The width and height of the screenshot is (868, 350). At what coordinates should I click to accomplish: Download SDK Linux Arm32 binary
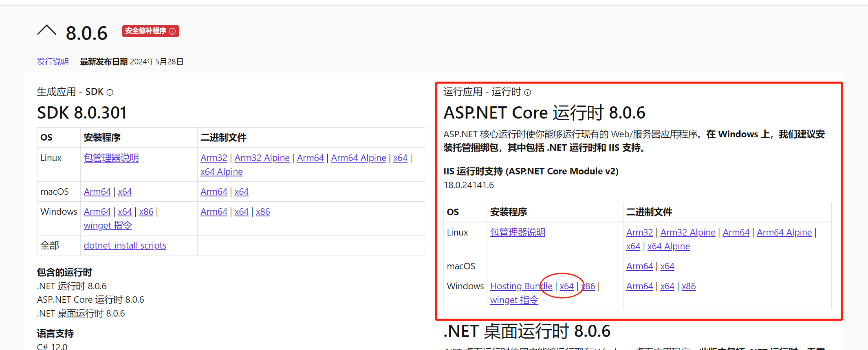(x=214, y=158)
